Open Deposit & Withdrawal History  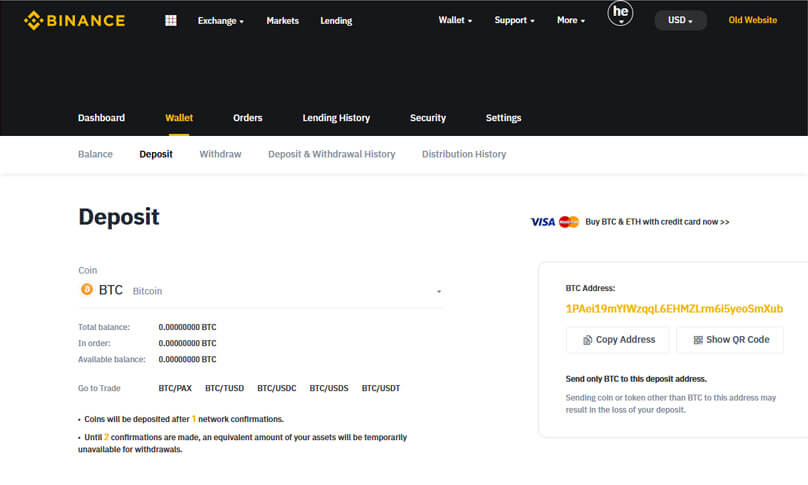coord(331,154)
